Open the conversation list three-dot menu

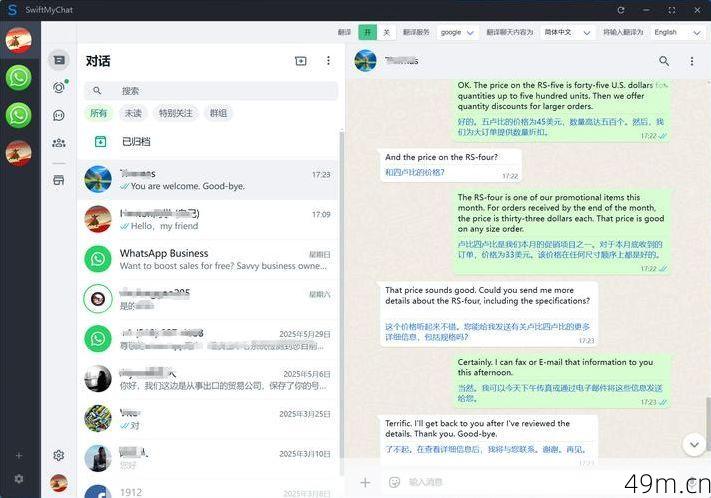tap(328, 61)
